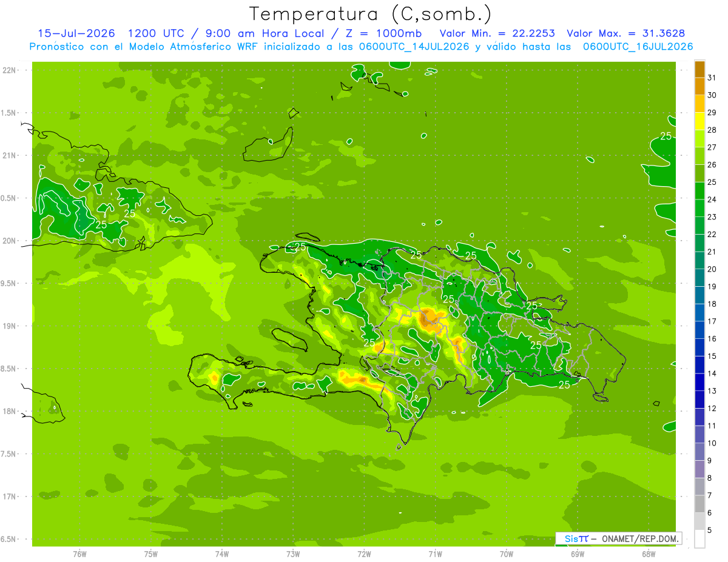Pick teal swatch between legend 19 and 20
The height and width of the screenshot is (562, 728).
(699, 278)
